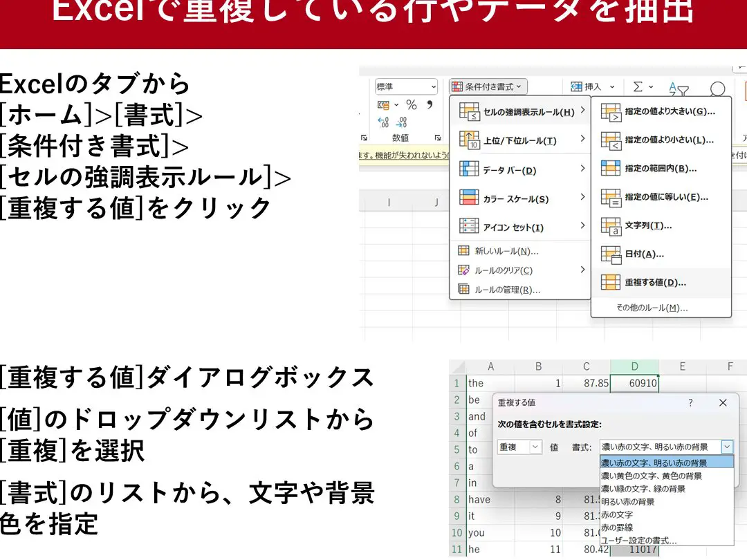Open the 重複 value type dropdown

[x=535, y=447]
